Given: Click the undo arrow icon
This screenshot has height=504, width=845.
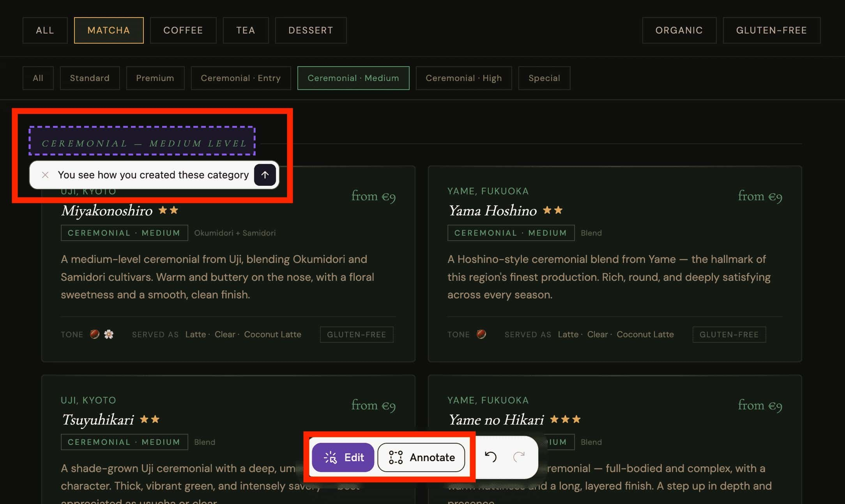Looking at the screenshot, I should [x=490, y=456].
